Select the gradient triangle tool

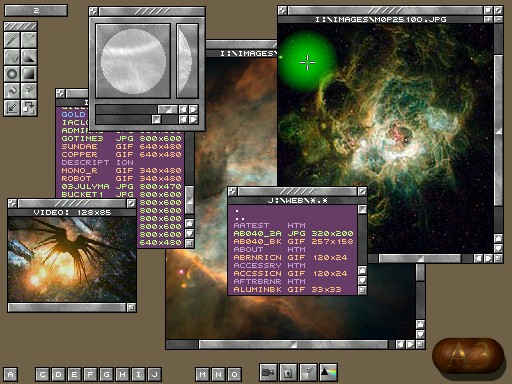pyautogui.click(x=29, y=57)
